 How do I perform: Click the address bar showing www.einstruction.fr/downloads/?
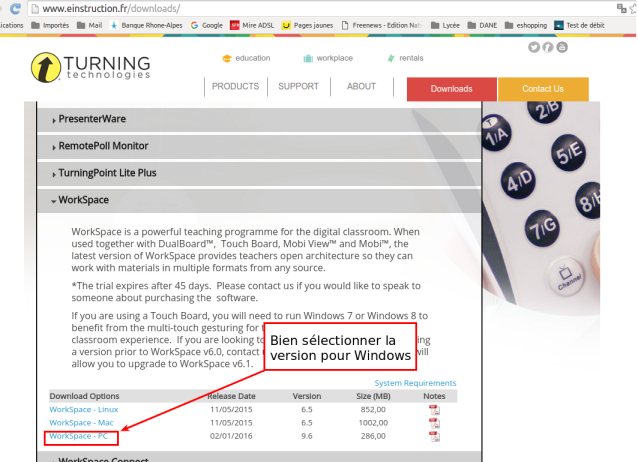321,9
